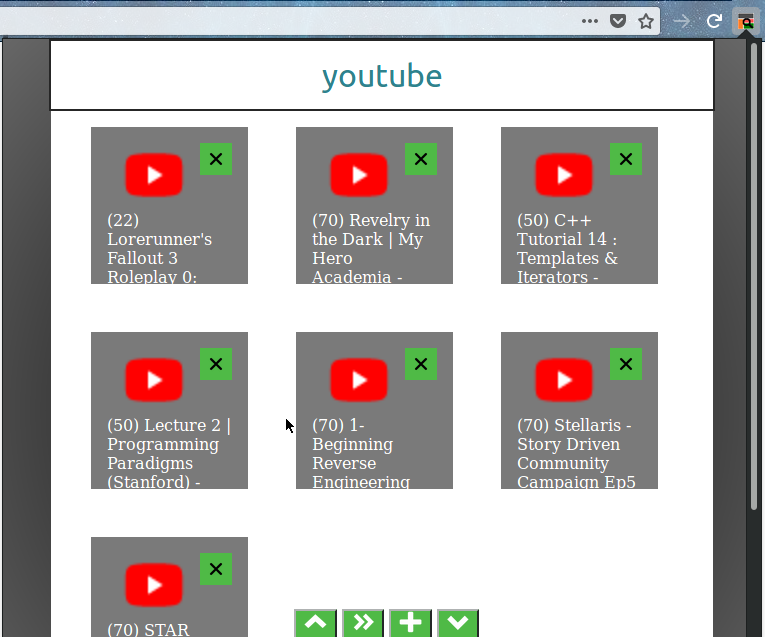Open YouTube icon of C++ Tutorial 14 card
The height and width of the screenshot is (637, 765).
(564, 175)
